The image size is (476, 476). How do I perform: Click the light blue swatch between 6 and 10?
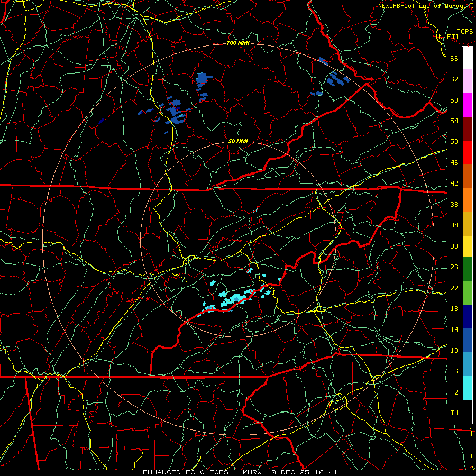point(467,364)
